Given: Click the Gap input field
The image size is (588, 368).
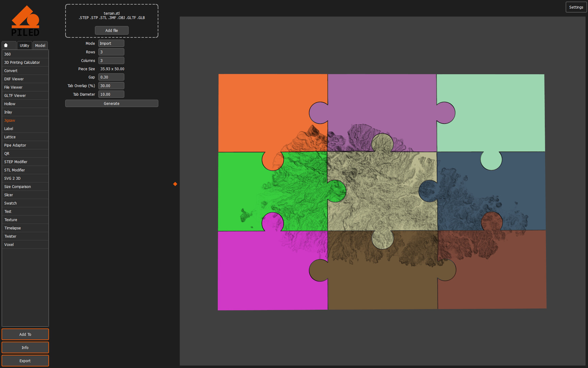Looking at the screenshot, I should click(x=111, y=77).
